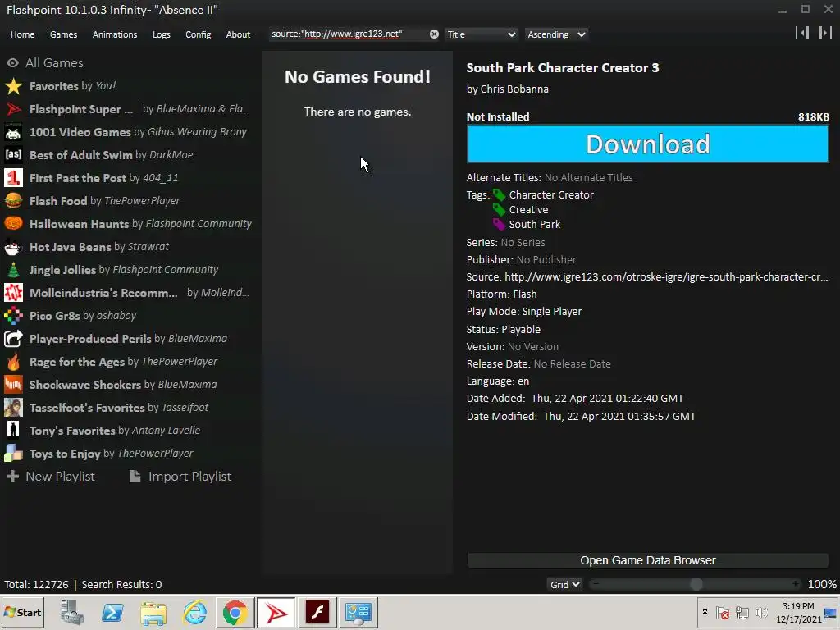Click the game title South Park Character Creator 3
840x630 pixels.
[563, 68]
